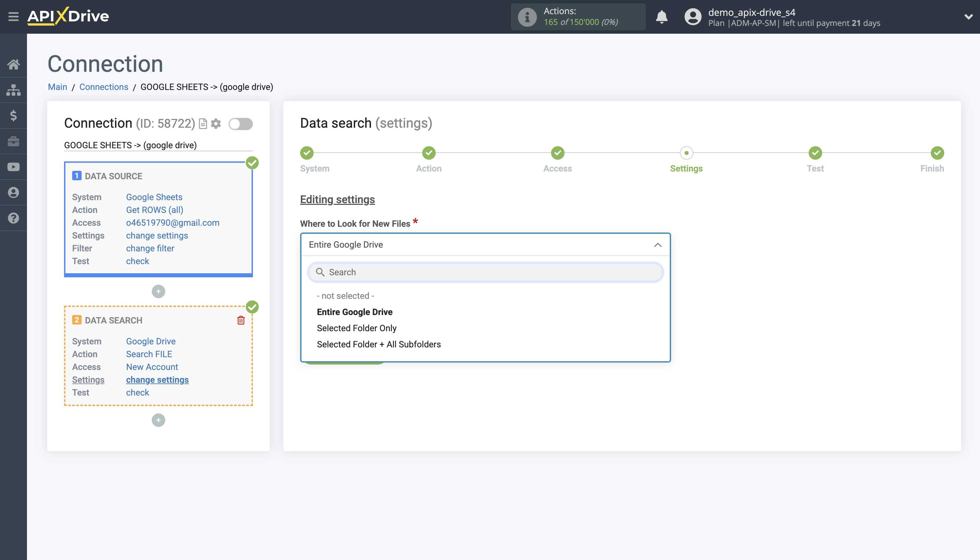The height and width of the screenshot is (560, 980).
Task: Open the billing dollar sidebar icon
Action: 13,115
